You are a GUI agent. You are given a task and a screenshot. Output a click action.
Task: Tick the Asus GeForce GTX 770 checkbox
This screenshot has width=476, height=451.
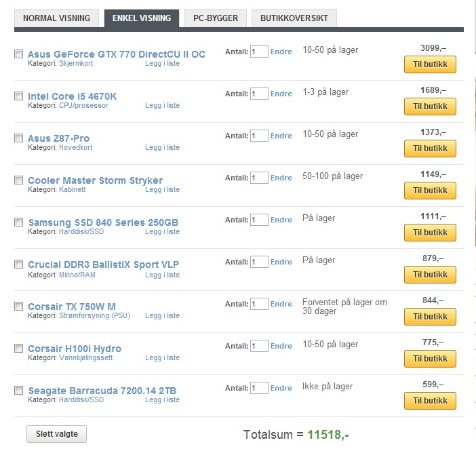(19, 54)
